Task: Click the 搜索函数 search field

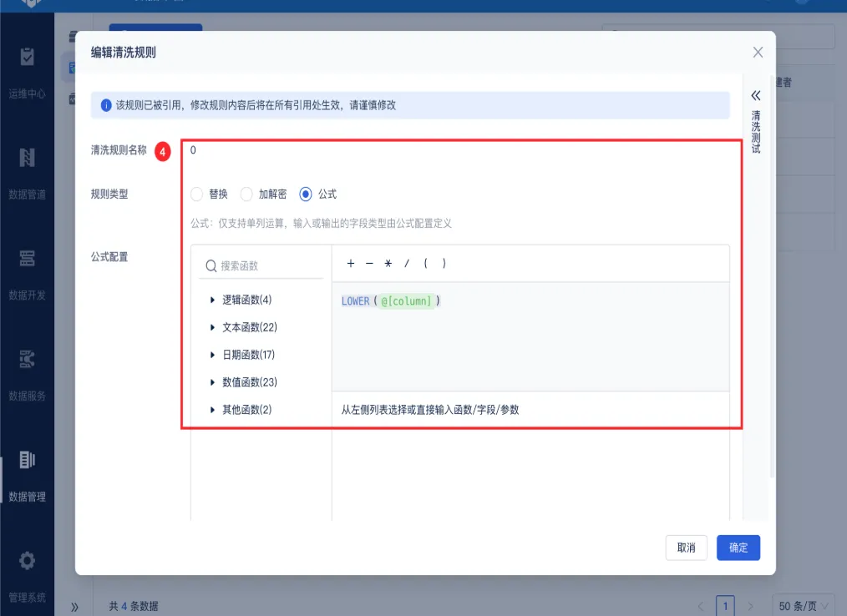Action: coord(261,265)
